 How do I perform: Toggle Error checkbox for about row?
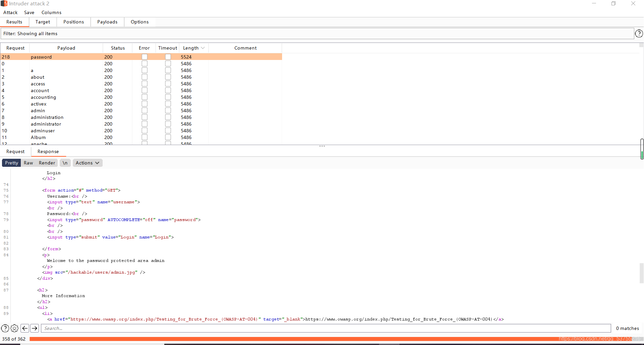pos(145,77)
